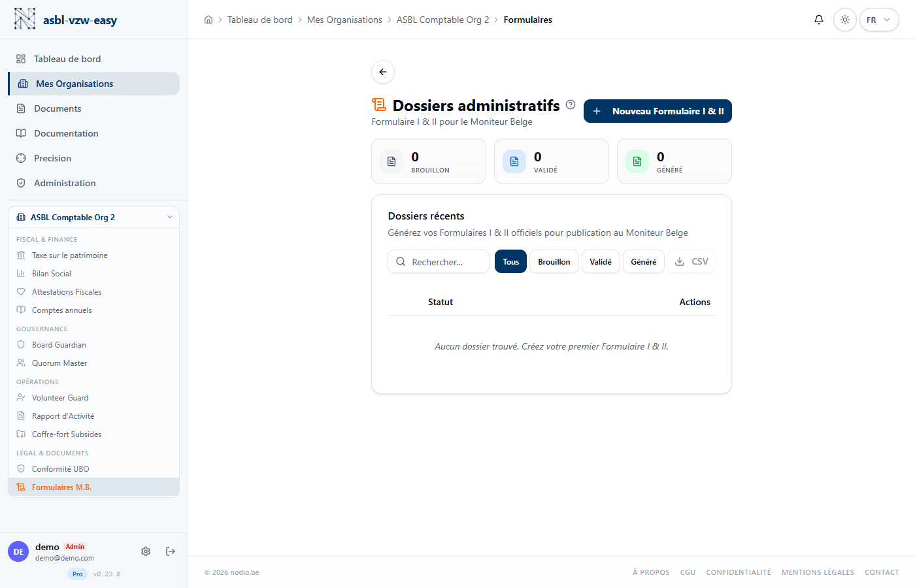
Task: Open MENTIONS LÉGALES footer link
Action: (818, 572)
